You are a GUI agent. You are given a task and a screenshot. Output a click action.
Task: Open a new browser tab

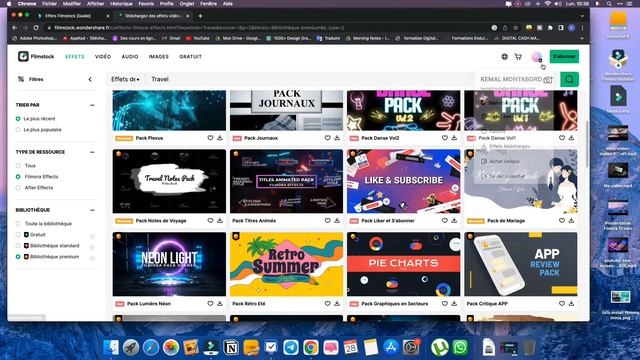[200, 16]
